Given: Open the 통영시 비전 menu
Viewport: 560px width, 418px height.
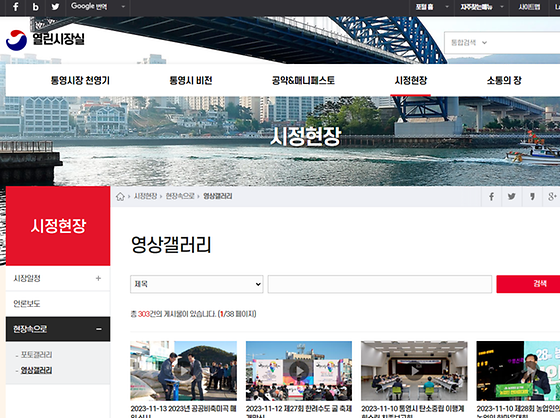Looking at the screenshot, I should (x=191, y=80).
